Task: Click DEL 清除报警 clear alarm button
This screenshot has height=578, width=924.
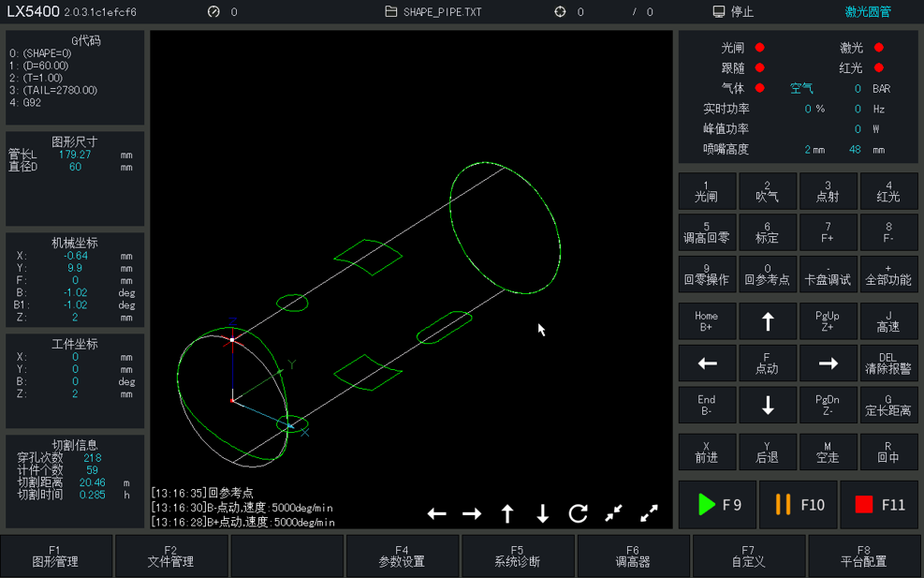Action: click(888, 363)
